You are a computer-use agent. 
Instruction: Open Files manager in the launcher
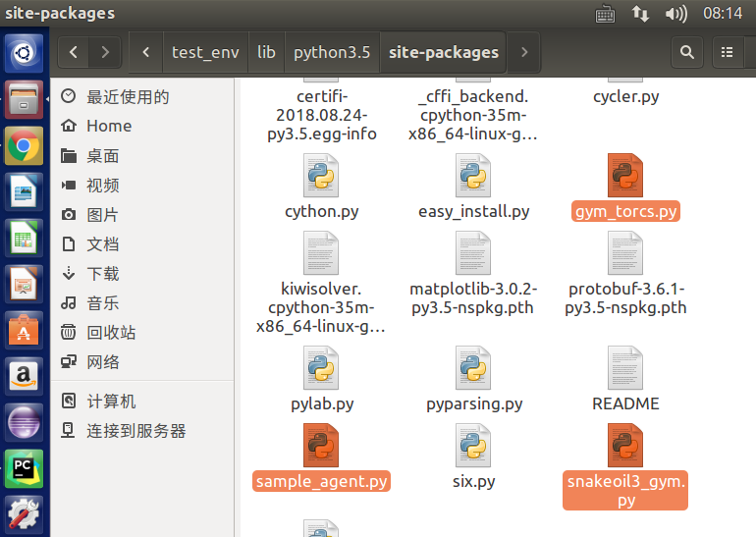[x=25, y=99]
